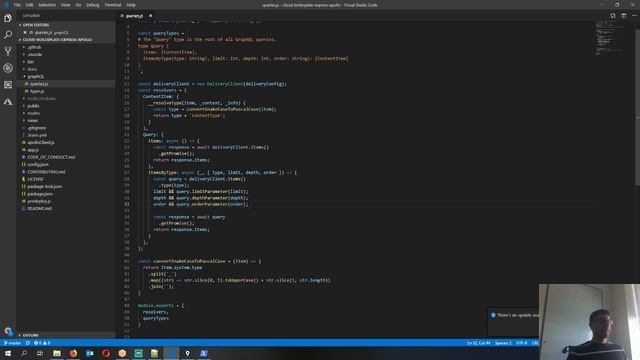Open the File menu

[17, 5]
